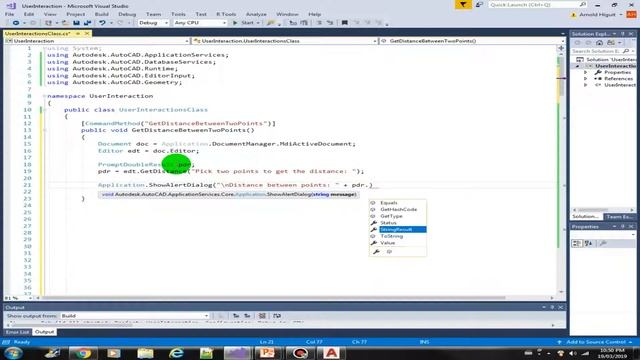Open the Window menu
The image size is (640, 360).
pos(287,14)
